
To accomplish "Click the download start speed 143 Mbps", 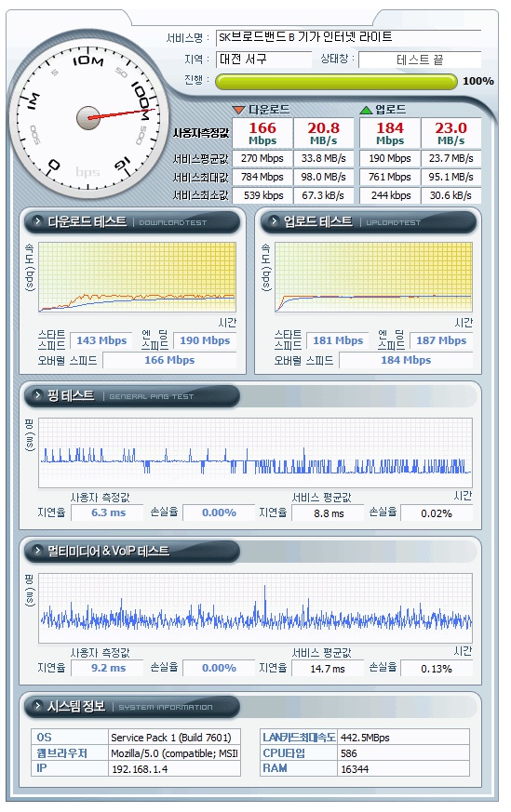I will [101, 340].
